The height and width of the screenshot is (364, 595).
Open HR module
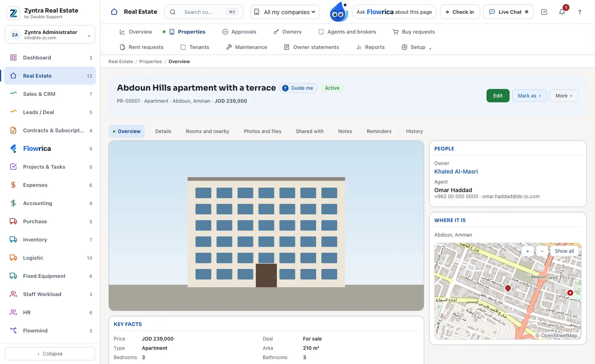[x=50, y=313]
